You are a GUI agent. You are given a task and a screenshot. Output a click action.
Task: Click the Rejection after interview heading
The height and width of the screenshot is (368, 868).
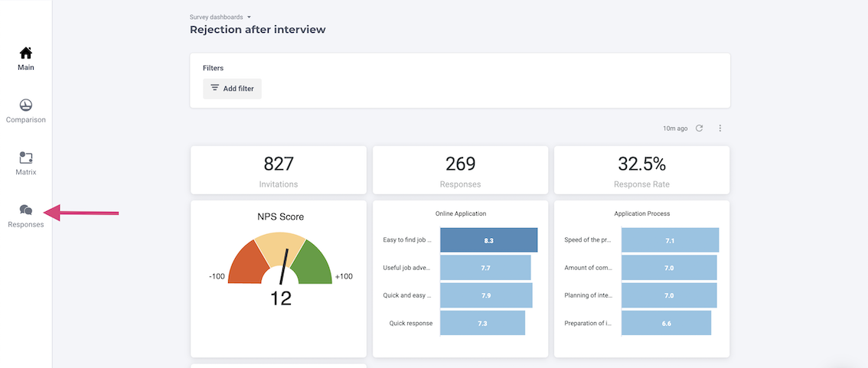(257, 29)
